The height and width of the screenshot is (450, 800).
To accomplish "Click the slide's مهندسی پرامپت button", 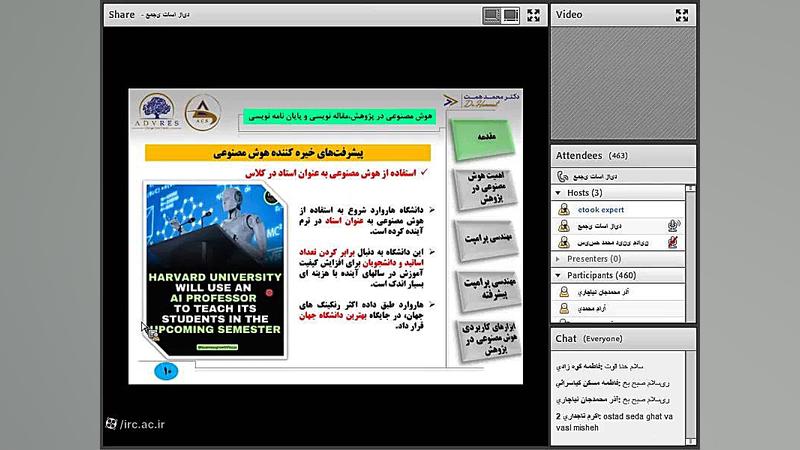I will (x=487, y=240).
